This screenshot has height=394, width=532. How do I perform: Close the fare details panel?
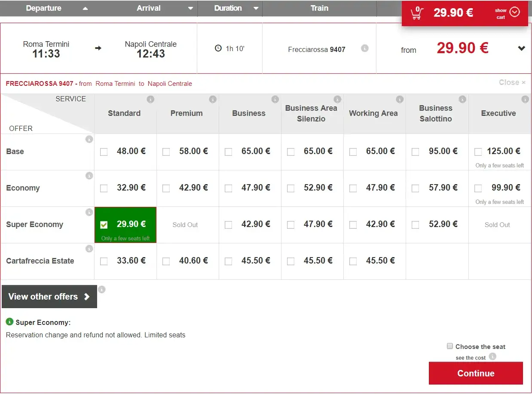tap(512, 82)
